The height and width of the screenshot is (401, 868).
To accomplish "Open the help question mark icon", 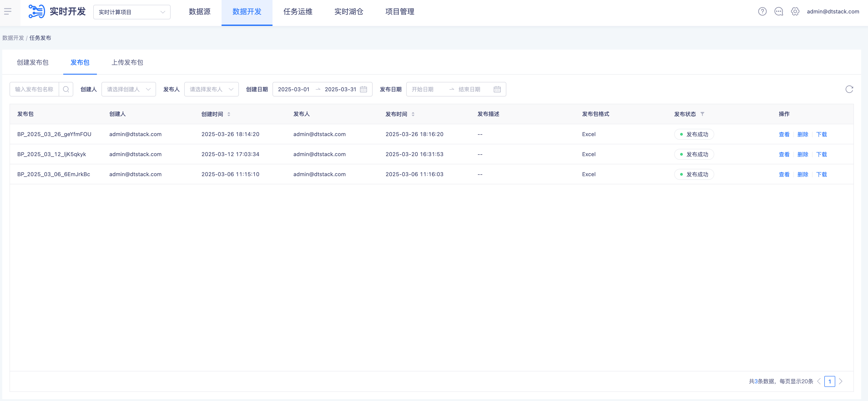I will tap(762, 11).
